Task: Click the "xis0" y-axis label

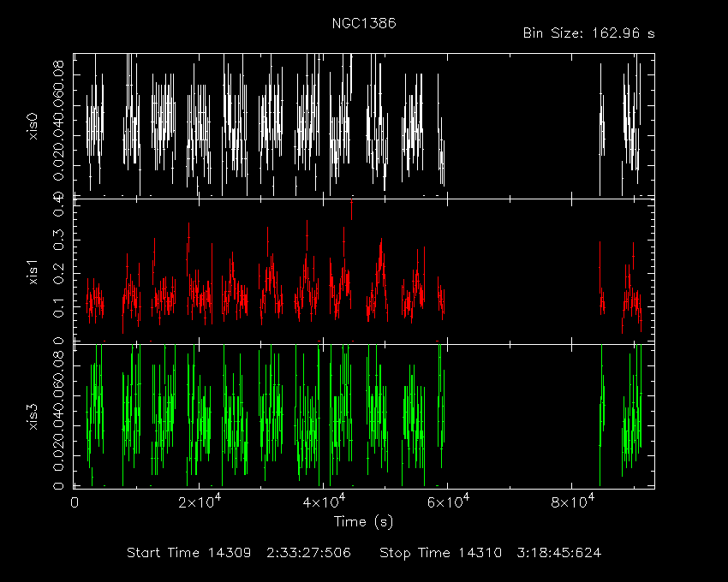Action: point(33,126)
